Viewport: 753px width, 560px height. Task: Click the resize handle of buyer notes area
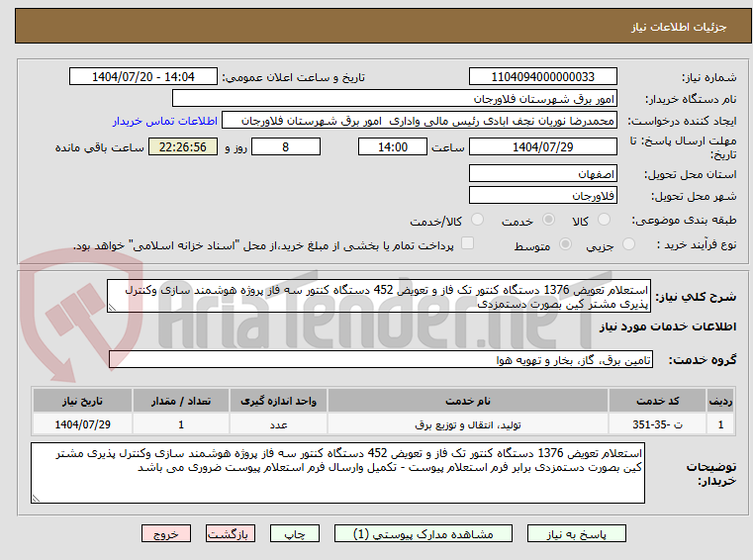[36, 498]
